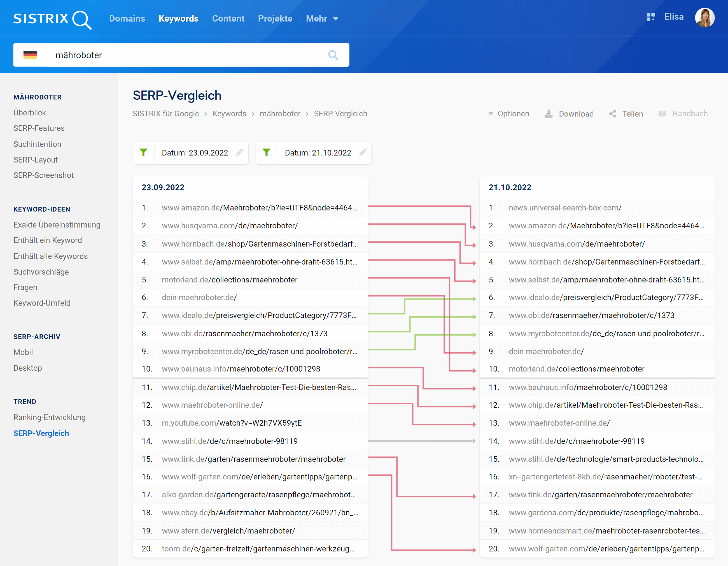Click the search magnifier icon
Image resolution: width=728 pixels, height=566 pixels.
[333, 55]
